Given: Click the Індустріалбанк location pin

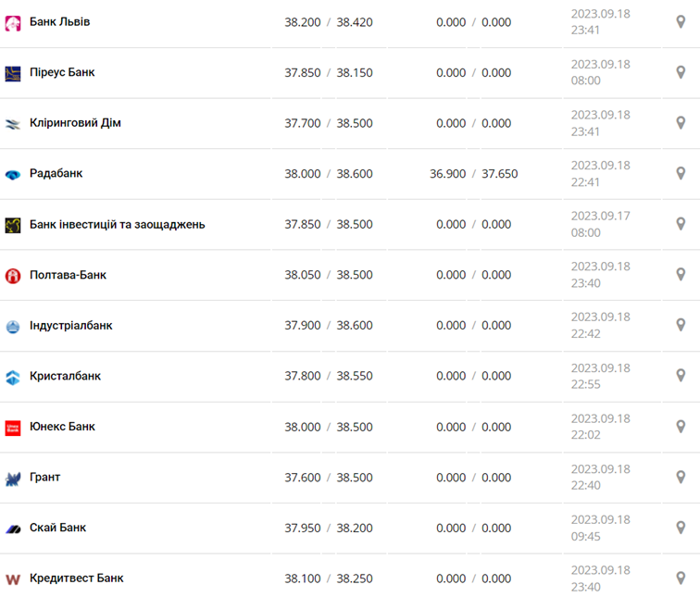Looking at the screenshot, I should click(681, 325).
